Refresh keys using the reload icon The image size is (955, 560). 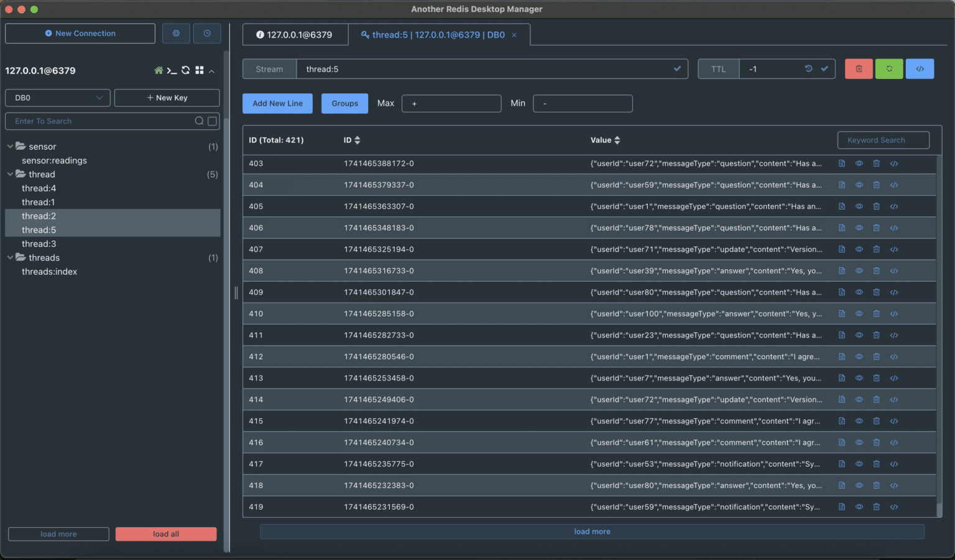click(185, 70)
